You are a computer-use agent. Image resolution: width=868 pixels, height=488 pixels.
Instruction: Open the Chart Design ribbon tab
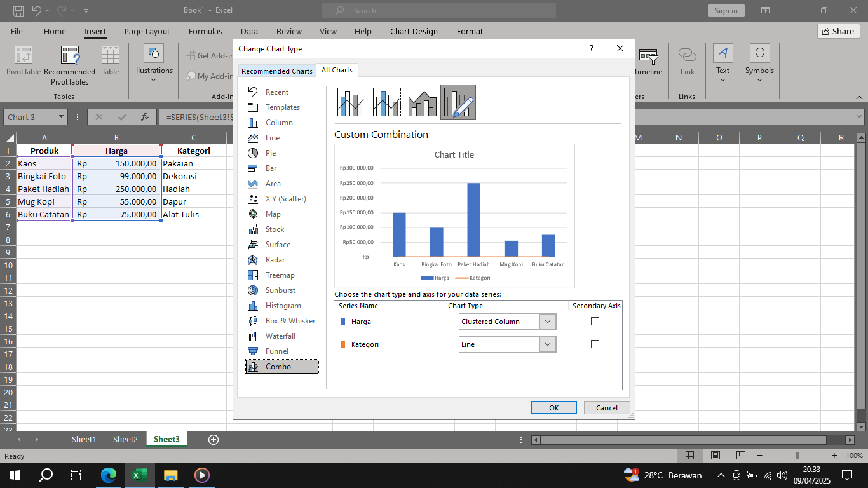(x=414, y=31)
